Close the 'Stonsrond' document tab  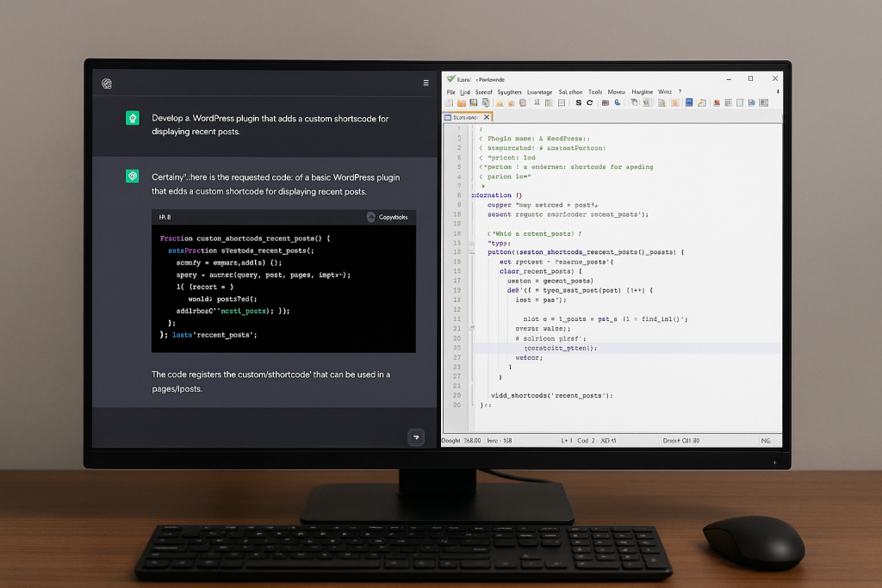click(487, 117)
